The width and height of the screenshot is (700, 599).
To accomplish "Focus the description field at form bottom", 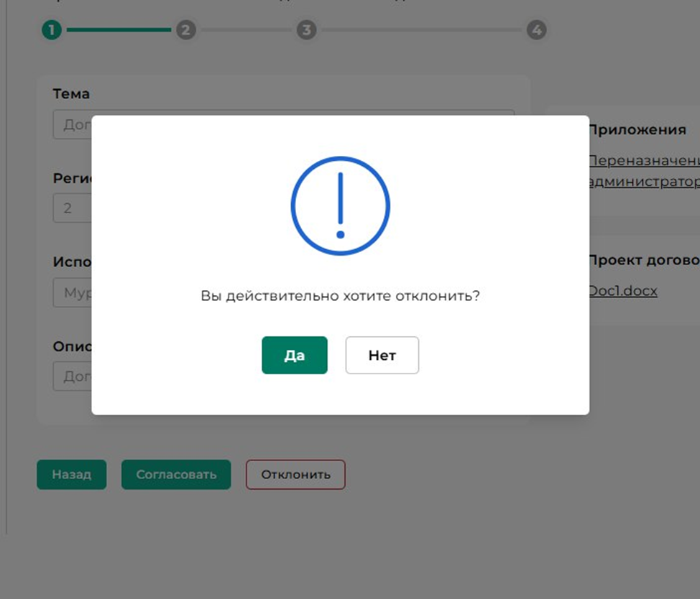I will 72,376.
